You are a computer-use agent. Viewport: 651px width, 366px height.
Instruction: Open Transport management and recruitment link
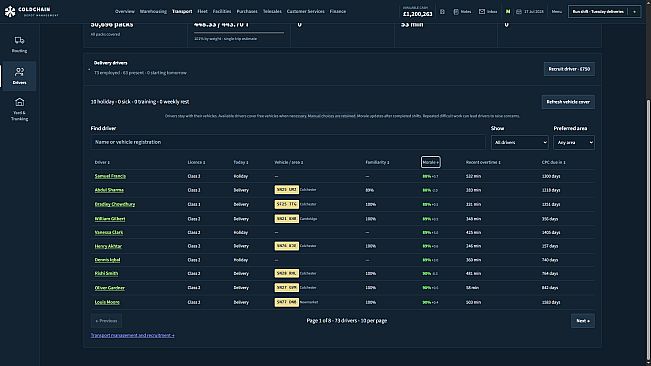pyautogui.click(x=132, y=335)
